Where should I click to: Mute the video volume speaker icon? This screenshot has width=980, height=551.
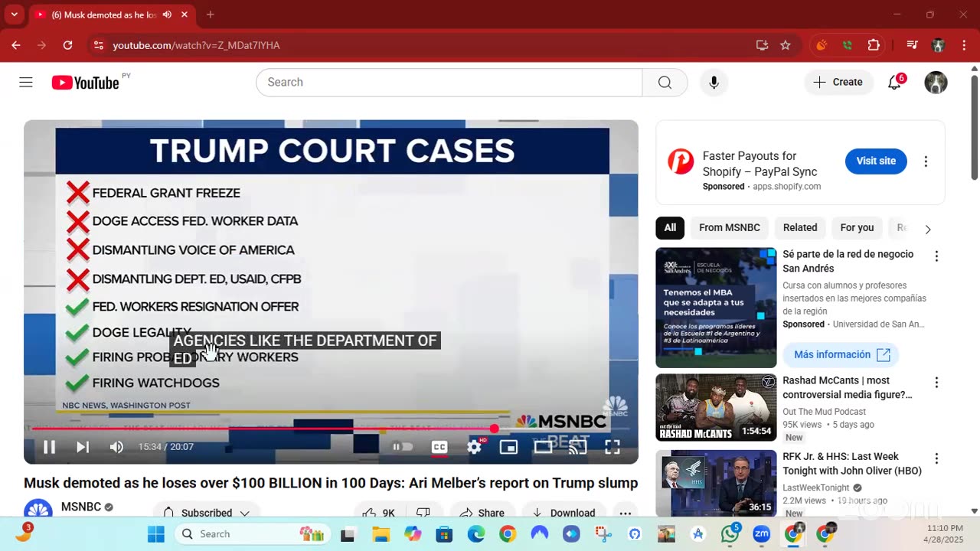click(116, 447)
